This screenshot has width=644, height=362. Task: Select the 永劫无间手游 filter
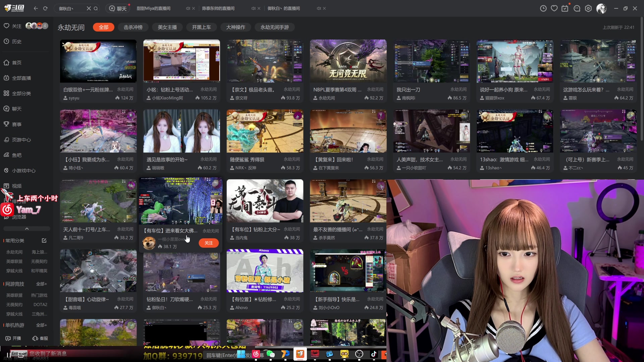(x=275, y=27)
